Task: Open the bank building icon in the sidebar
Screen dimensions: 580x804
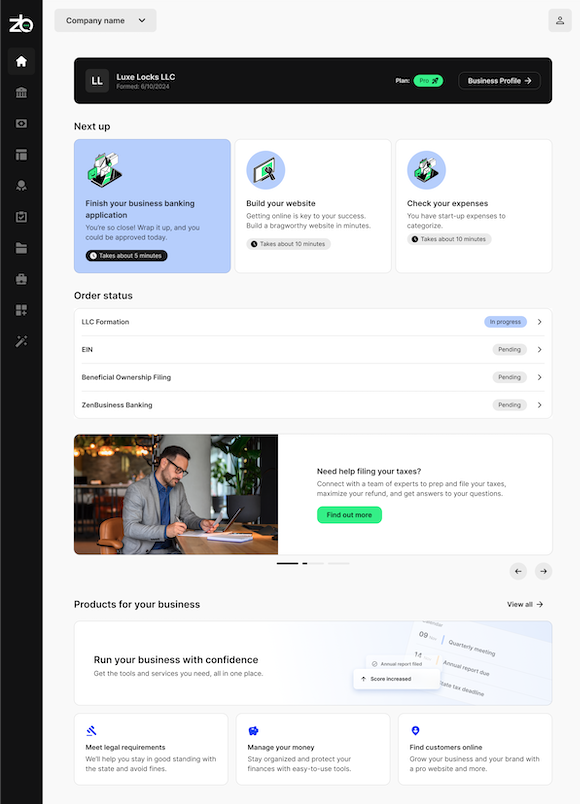Action: click(x=21, y=93)
